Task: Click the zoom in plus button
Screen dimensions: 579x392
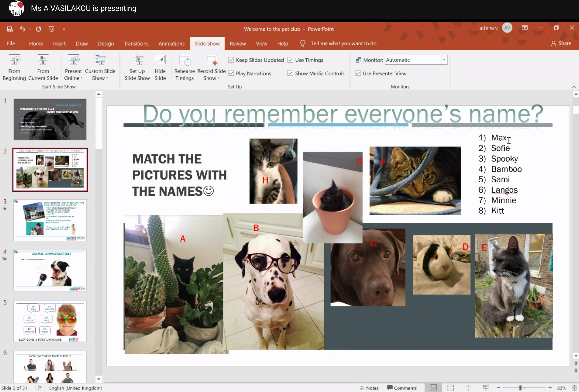Action: click(550, 388)
